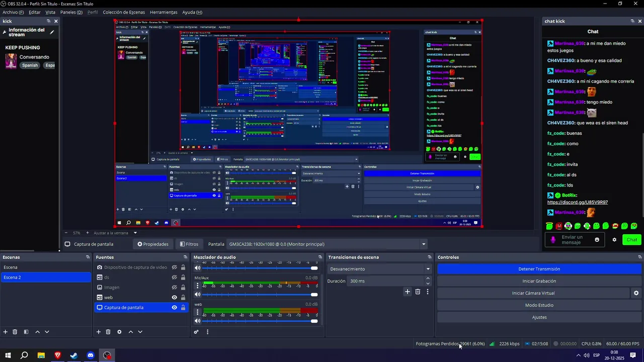Open the Ayuda menu
Image resolution: width=644 pixels, height=362 pixels.
192,12
